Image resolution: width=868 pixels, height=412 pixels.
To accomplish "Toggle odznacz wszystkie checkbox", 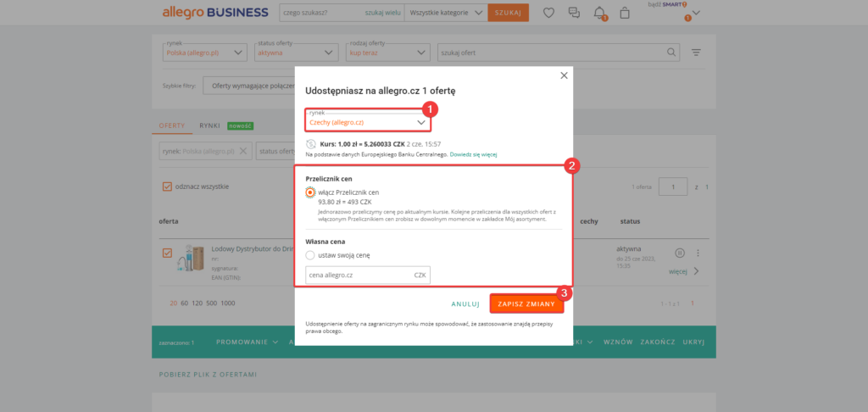I will click(167, 187).
